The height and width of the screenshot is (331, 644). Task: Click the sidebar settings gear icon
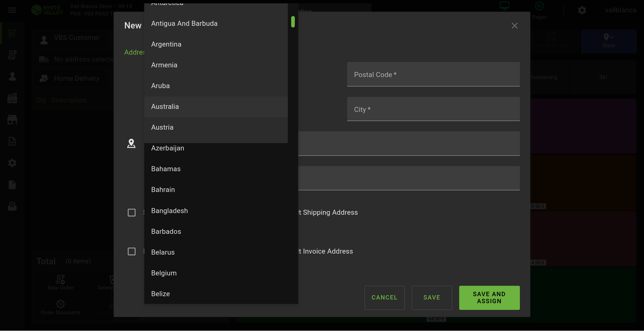(x=12, y=163)
